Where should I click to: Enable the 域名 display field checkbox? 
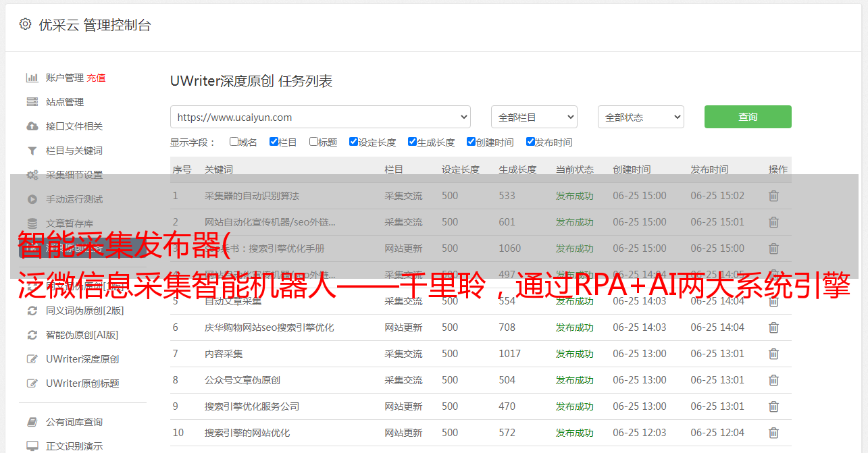[x=234, y=142]
